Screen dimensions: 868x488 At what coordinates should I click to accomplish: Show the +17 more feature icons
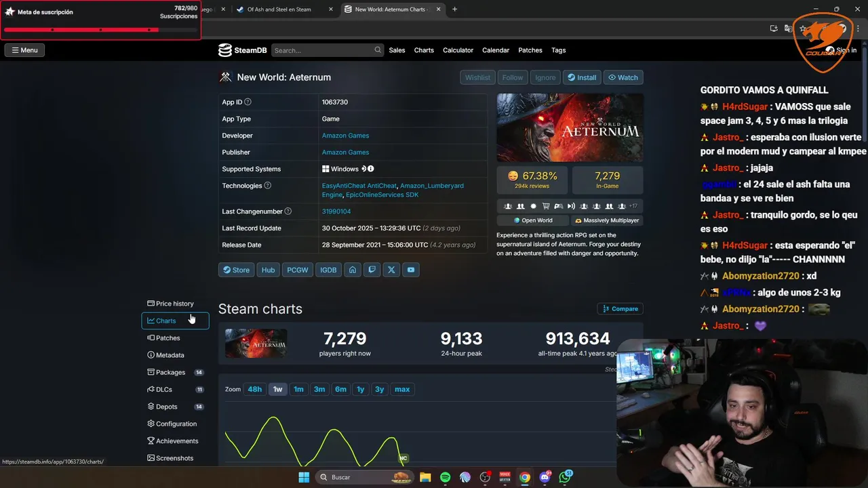point(633,206)
